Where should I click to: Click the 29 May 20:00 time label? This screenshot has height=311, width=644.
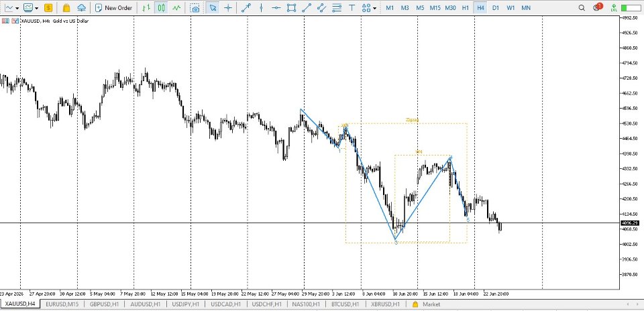315,294
